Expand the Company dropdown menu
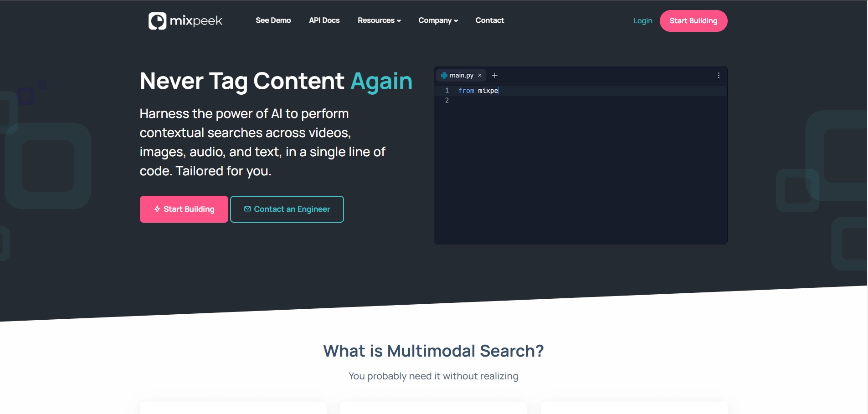Viewport: 868px width, 414px height. [438, 20]
